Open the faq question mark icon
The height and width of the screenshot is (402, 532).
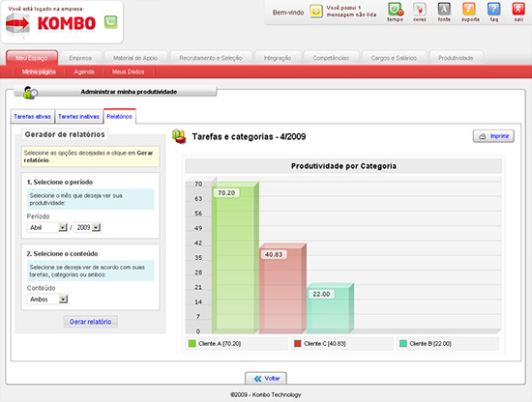(x=493, y=9)
